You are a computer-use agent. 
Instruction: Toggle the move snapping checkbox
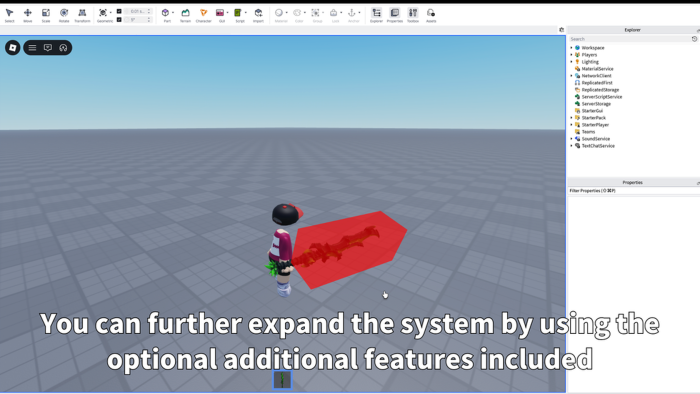coord(119,11)
